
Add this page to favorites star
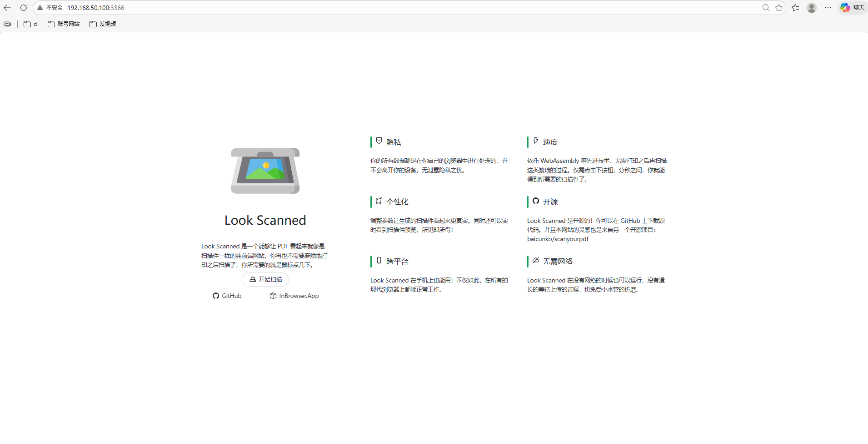779,8
